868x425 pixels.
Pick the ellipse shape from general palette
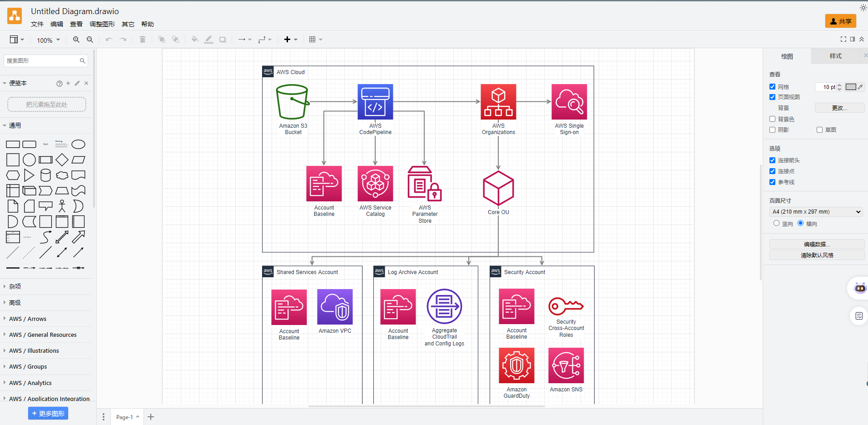coord(79,145)
